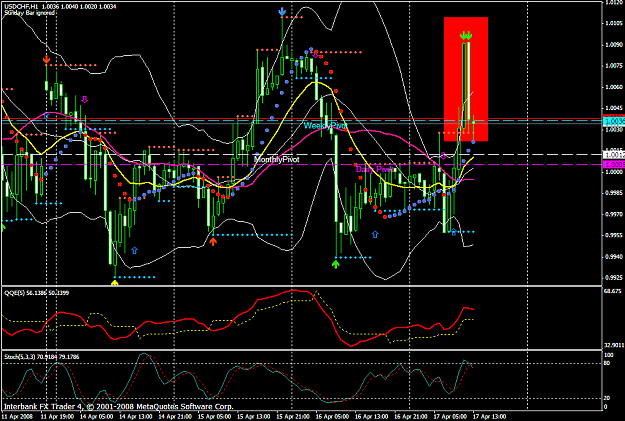Click the magenta hollow arrow nearest the red rectangle

coord(443,155)
